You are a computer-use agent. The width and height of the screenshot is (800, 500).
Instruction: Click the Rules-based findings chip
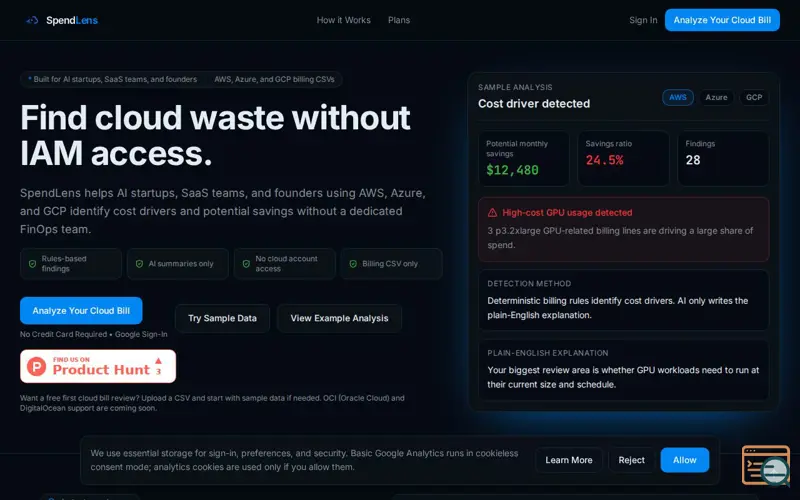tap(71, 264)
